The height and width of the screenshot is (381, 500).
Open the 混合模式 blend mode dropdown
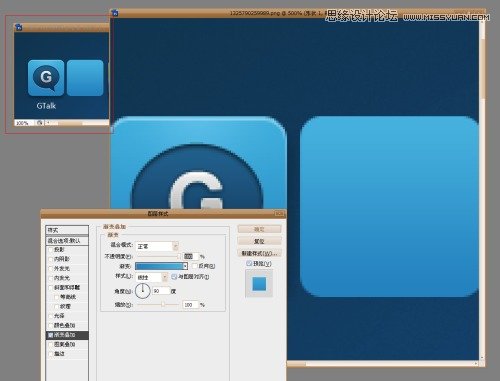157,246
